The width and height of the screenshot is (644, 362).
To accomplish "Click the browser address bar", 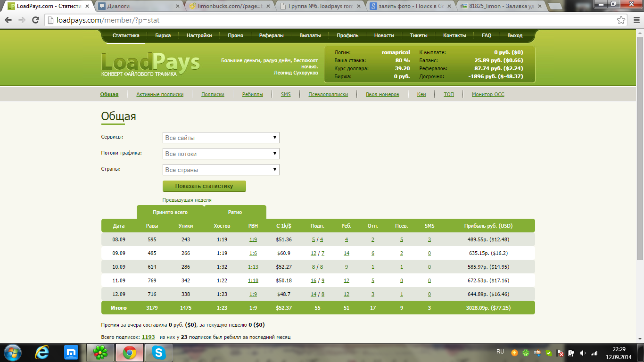I will tap(330, 20).
